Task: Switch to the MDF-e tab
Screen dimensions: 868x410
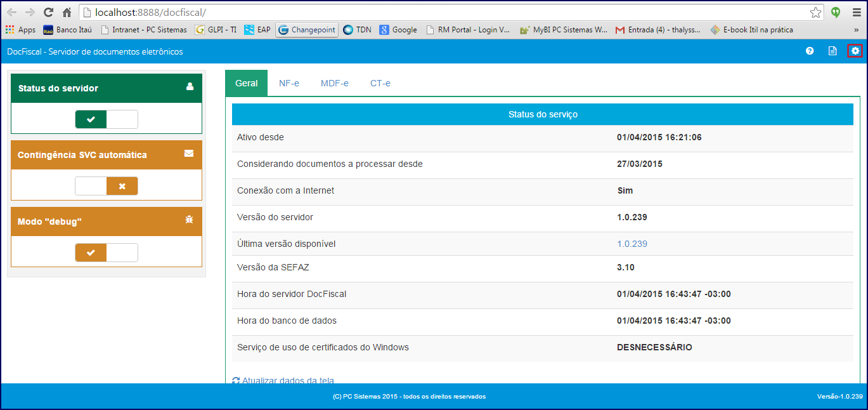Action: 335,83
